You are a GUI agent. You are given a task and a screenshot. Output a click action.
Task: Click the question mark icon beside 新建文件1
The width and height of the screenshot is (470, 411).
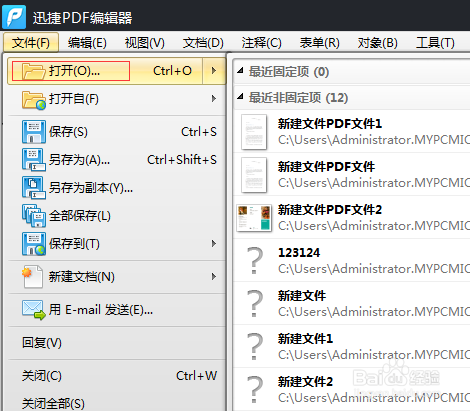255,346
